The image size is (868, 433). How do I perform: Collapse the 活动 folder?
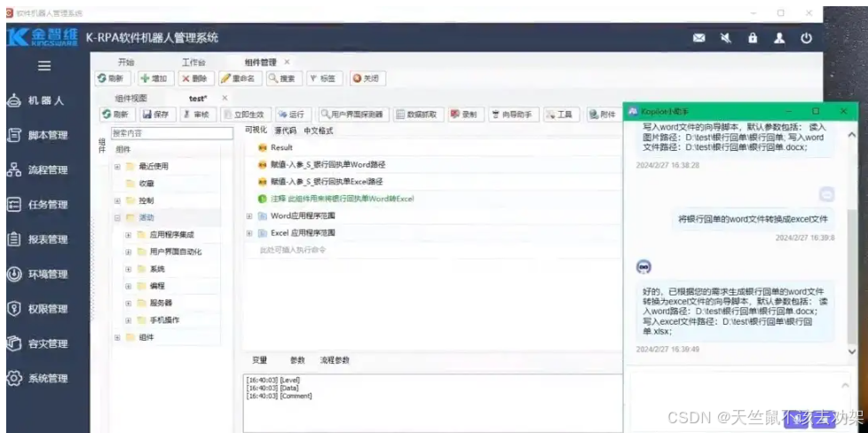click(117, 217)
